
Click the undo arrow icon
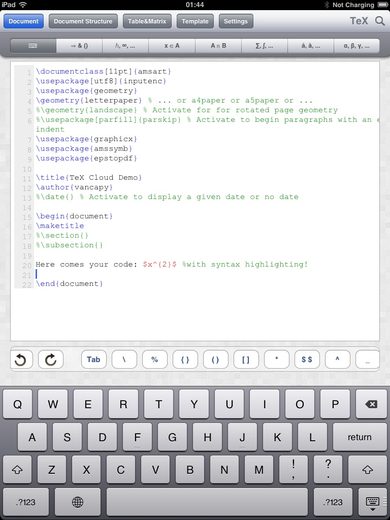tap(21, 359)
